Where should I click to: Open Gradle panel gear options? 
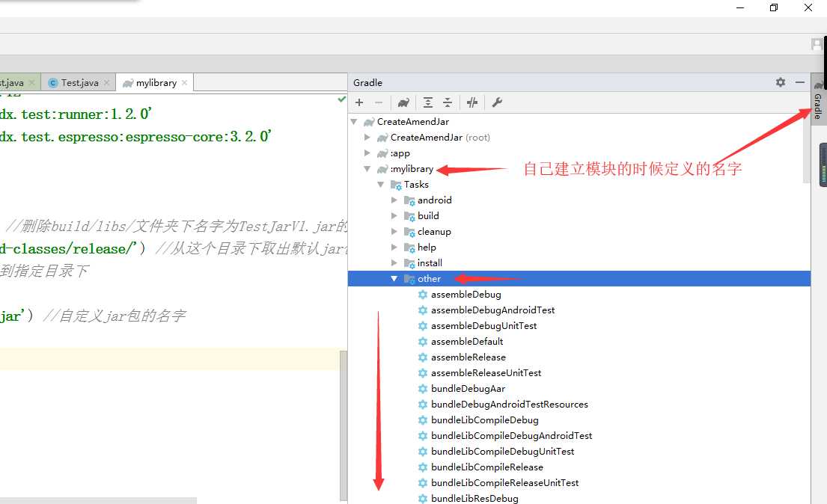pos(781,82)
